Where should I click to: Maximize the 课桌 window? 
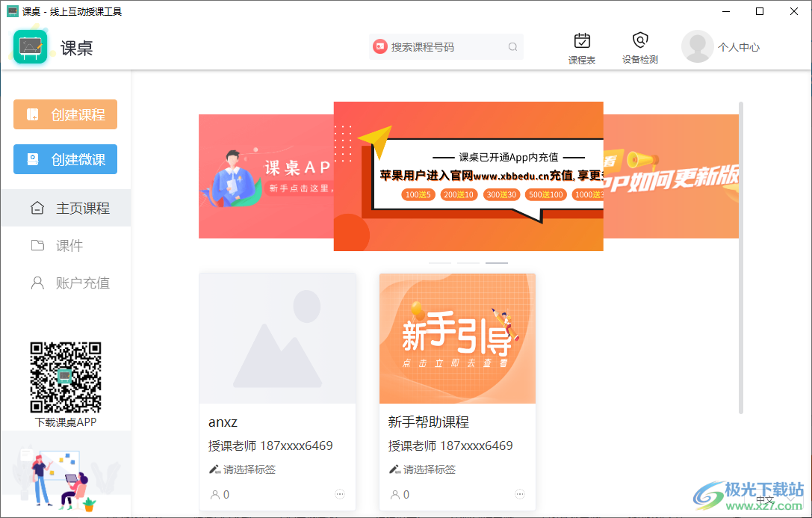click(x=760, y=11)
